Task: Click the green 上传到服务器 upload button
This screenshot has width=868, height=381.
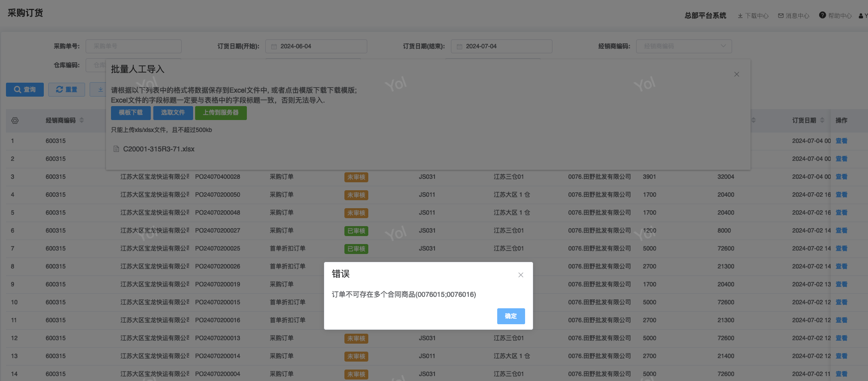Action: pos(220,113)
